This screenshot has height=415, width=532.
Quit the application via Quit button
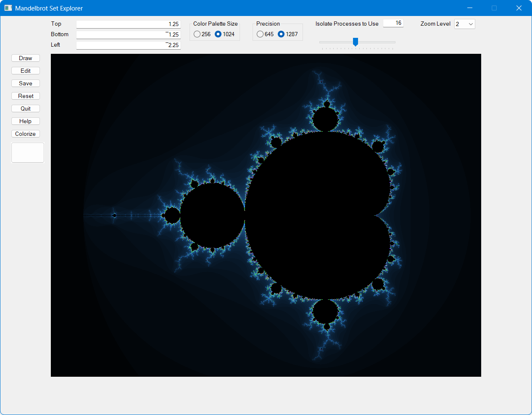coord(26,108)
